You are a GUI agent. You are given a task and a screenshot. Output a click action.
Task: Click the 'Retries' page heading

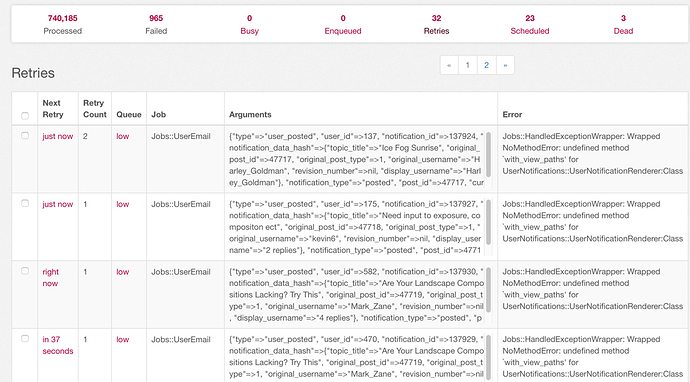click(x=33, y=73)
